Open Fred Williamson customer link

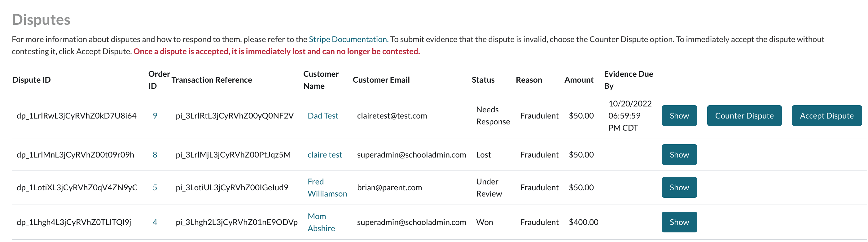[327, 188]
